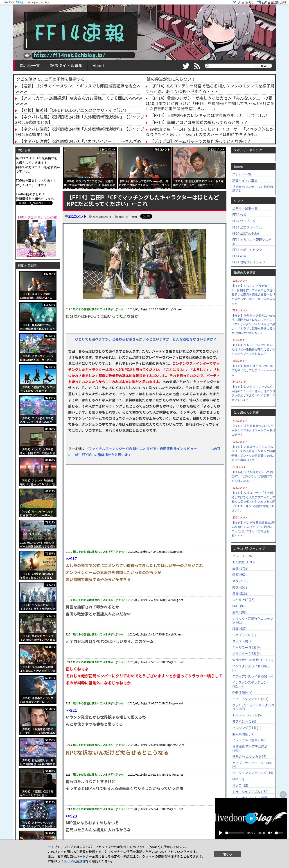The width and height of the screenshot is (289, 868).
Task: Expand the クラフター (458) [+] subcategories
Action: coord(258,654)
